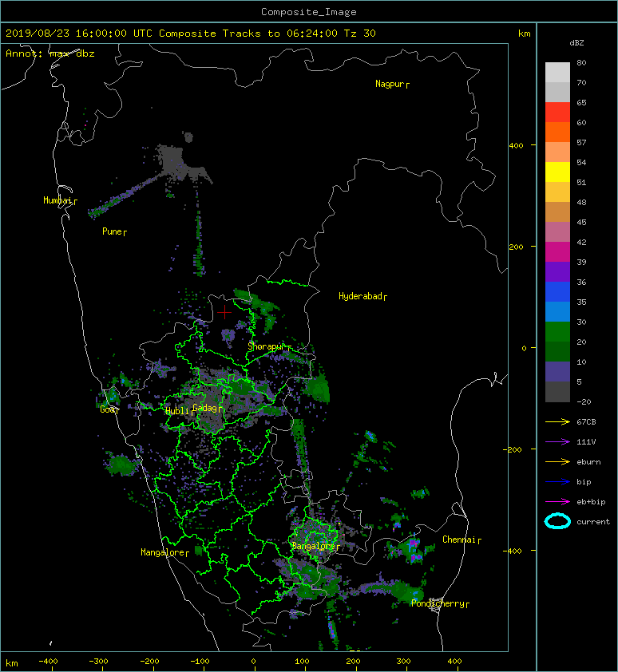618x672 pixels.
Task: Select the slate 10-5 dBZ swatch
Action: (x=557, y=372)
